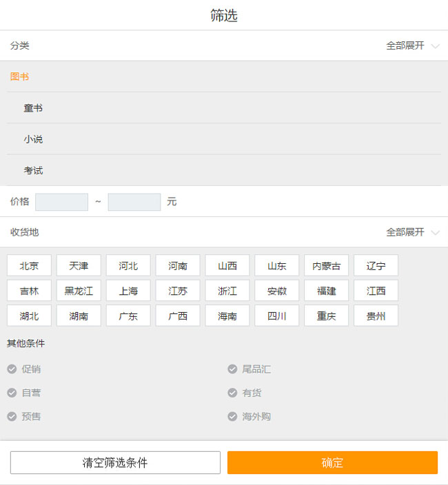This screenshot has width=448, height=485.
Task: Choose the 上海 location option
Action: [x=128, y=291]
